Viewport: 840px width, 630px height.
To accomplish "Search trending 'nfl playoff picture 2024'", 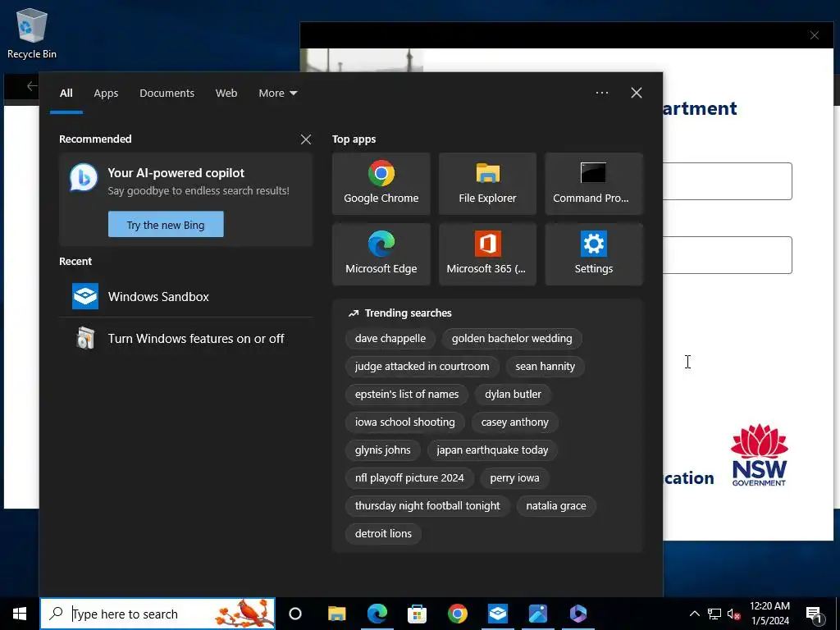I will (409, 478).
